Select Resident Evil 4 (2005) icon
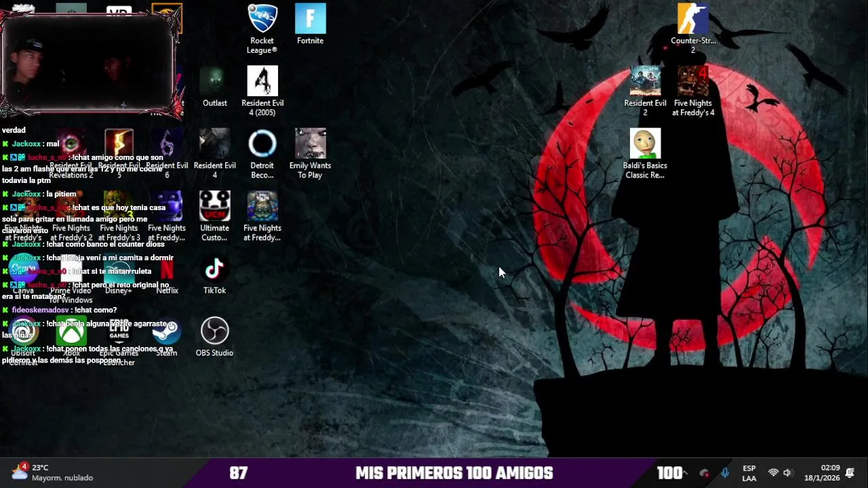The height and width of the screenshot is (488, 868). [262, 91]
